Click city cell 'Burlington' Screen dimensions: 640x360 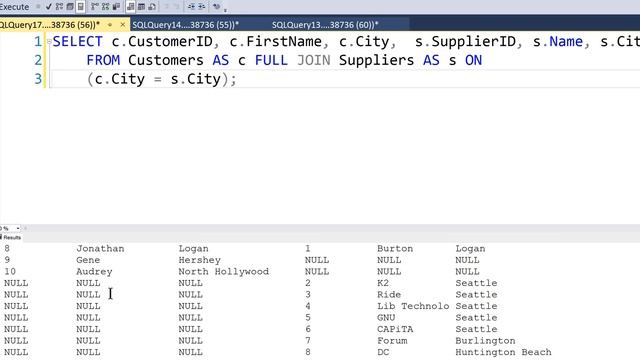click(x=485, y=340)
